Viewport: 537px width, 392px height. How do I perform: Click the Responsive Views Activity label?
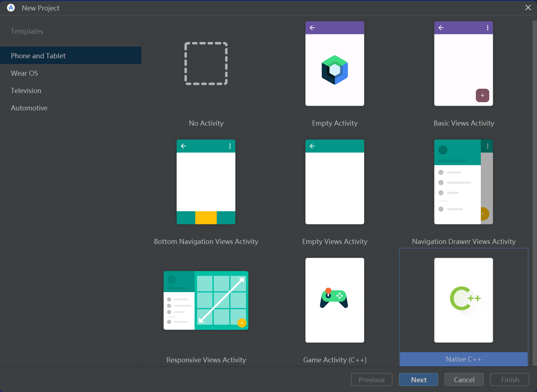point(206,360)
